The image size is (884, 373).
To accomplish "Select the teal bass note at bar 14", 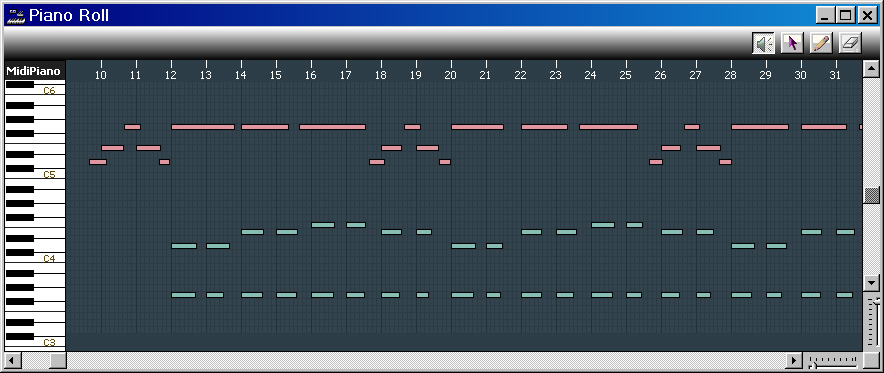I will pos(252,295).
